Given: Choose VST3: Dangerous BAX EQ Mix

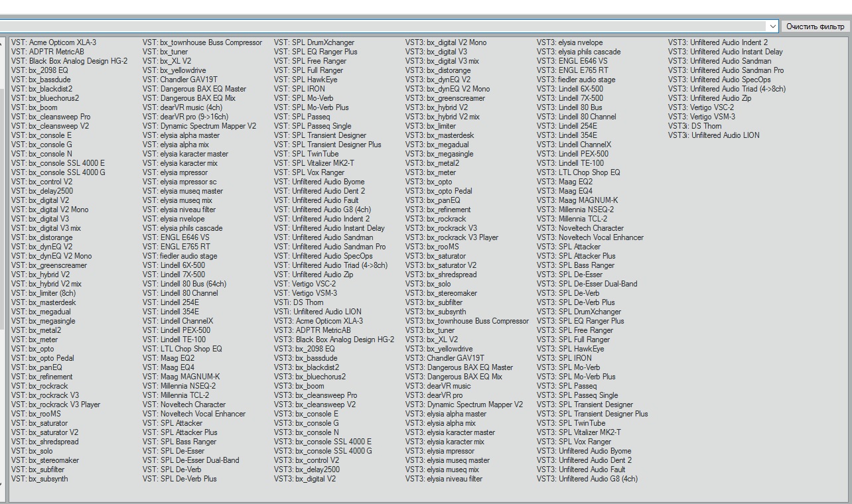Looking at the screenshot, I should pos(454,377).
